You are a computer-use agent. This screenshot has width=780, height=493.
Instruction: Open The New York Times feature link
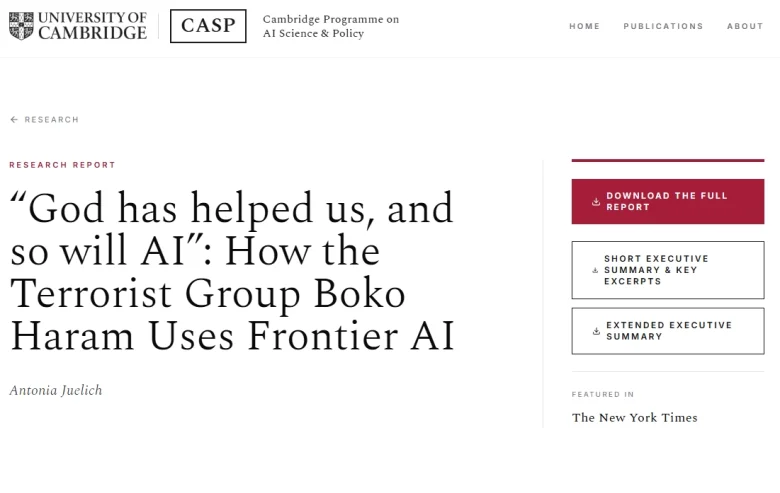point(634,417)
